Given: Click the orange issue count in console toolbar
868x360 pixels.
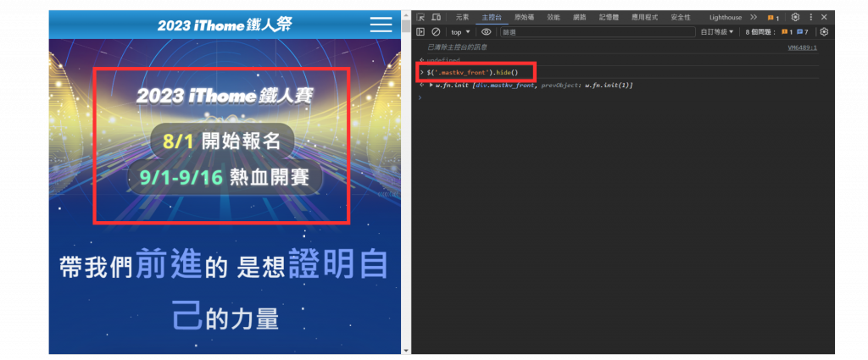Looking at the screenshot, I should tap(787, 32).
